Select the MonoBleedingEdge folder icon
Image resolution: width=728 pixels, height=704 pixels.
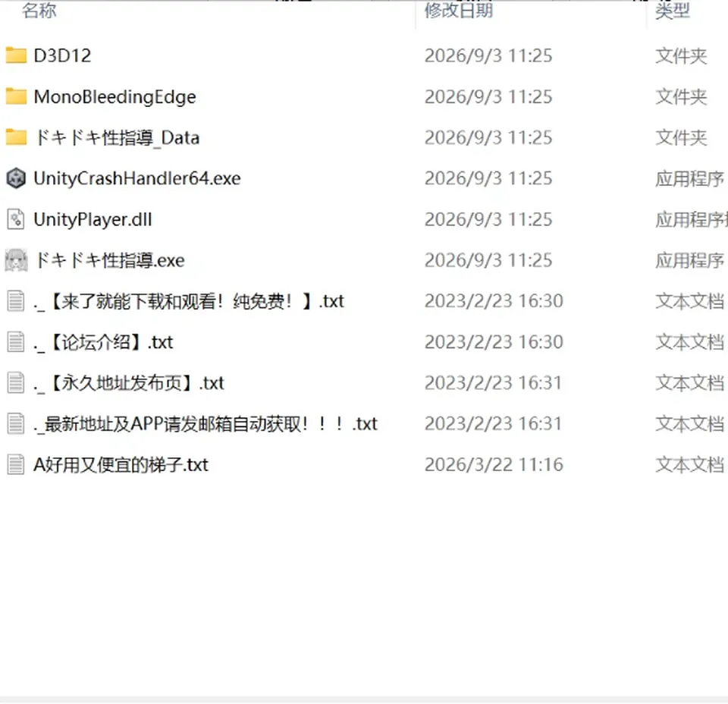click(16, 96)
